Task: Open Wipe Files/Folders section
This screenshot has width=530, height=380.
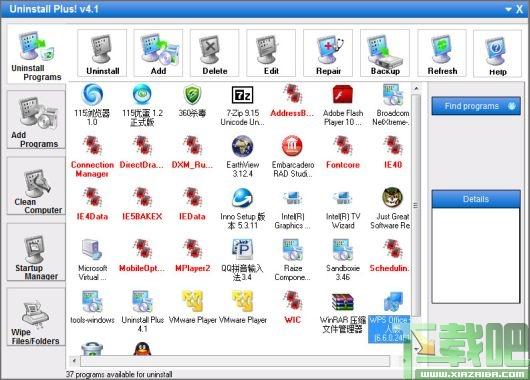Action: pos(36,317)
